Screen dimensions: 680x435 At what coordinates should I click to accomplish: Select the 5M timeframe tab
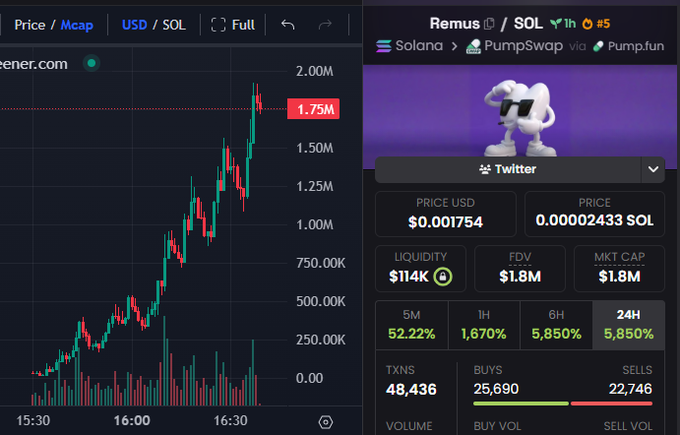tap(412, 325)
